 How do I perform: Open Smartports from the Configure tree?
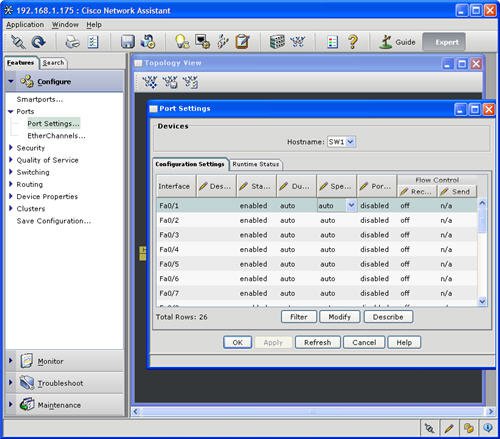(x=40, y=99)
